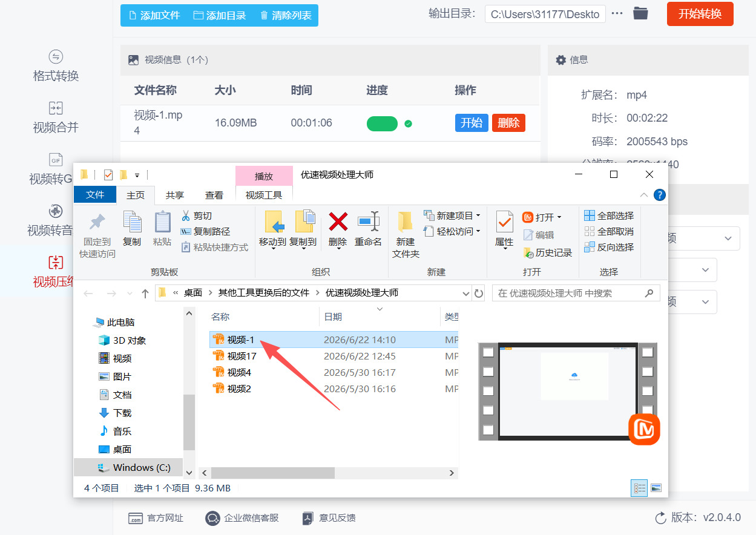Click the Explorer help question mark icon

coord(660,195)
